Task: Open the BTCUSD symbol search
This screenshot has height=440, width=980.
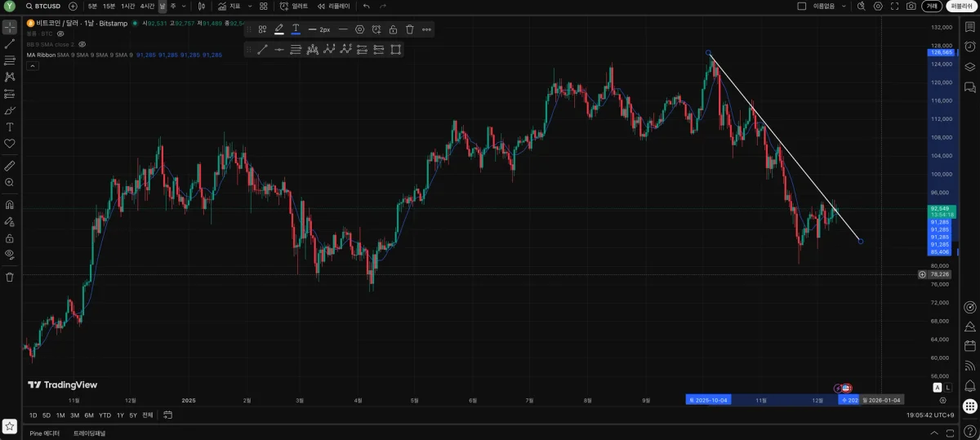Action: (x=43, y=6)
